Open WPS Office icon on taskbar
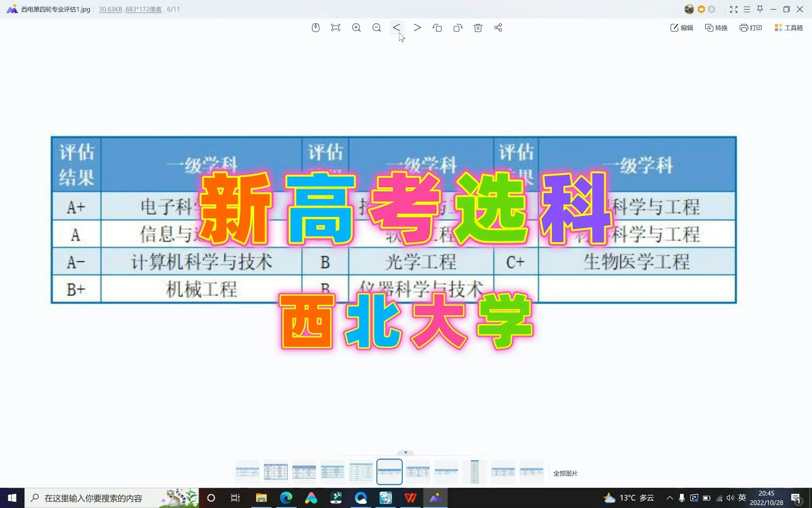The height and width of the screenshot is (508, 812). click(410, 498)
